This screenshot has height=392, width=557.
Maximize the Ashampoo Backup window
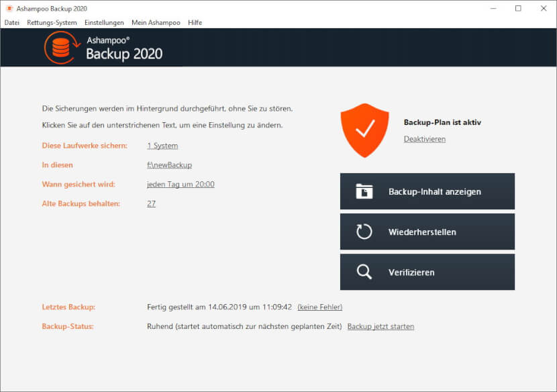pyautogui.click(x=518, y=8)
